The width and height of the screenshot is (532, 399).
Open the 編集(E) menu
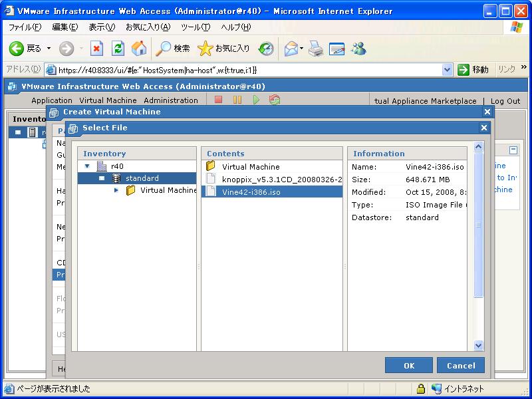(65, 27)
